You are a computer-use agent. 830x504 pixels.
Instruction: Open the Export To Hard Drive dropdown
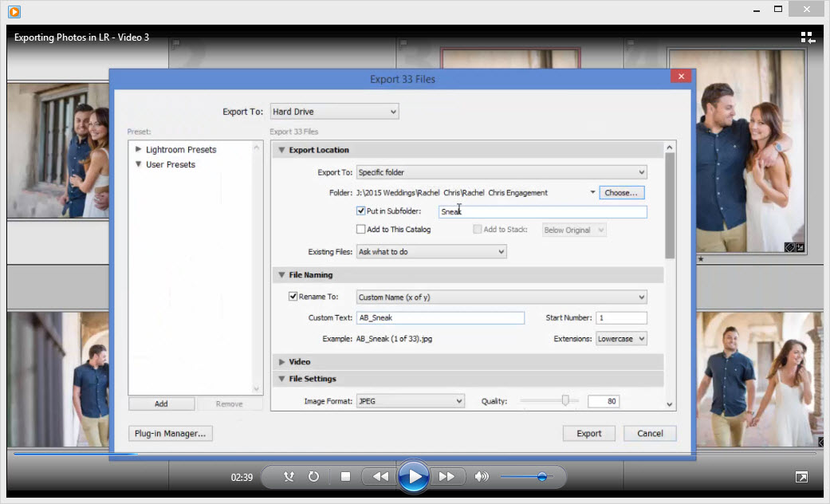click(335, 112)
